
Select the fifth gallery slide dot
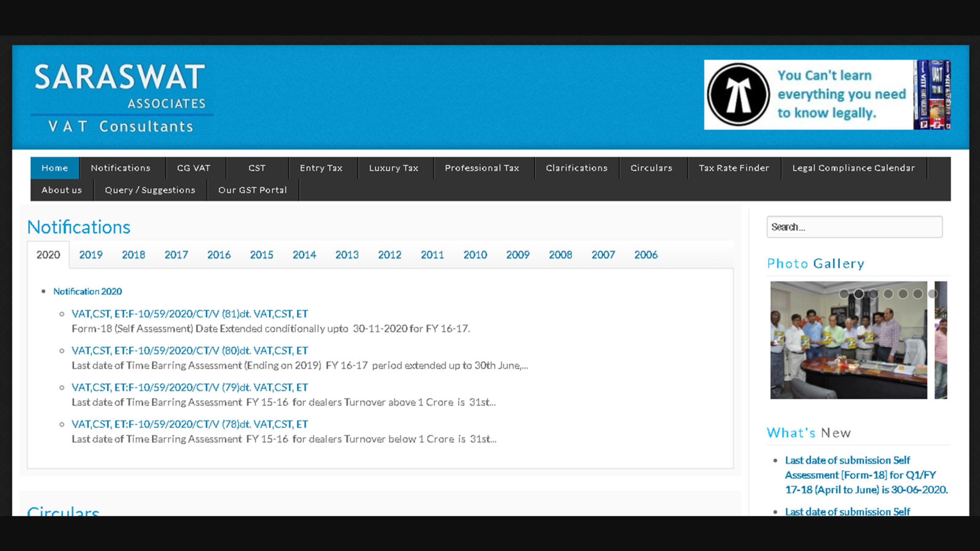point(903,294)
